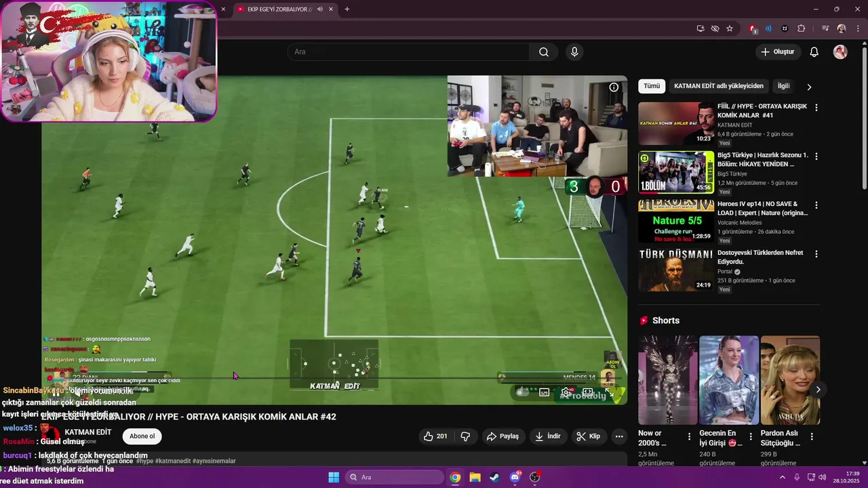Click the Abone ol subscribe button

(x=142, y=436)
